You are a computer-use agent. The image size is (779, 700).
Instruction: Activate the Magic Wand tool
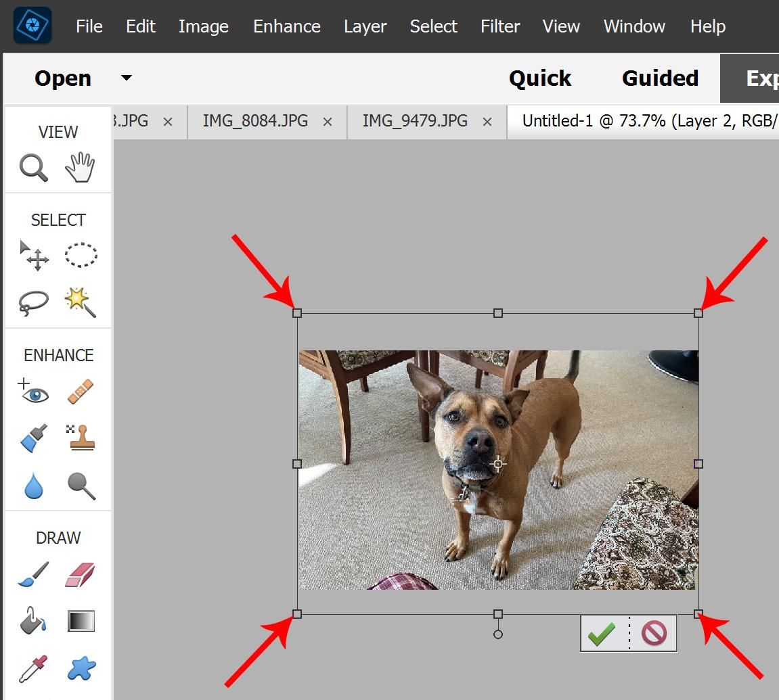(x=80, y=302)
